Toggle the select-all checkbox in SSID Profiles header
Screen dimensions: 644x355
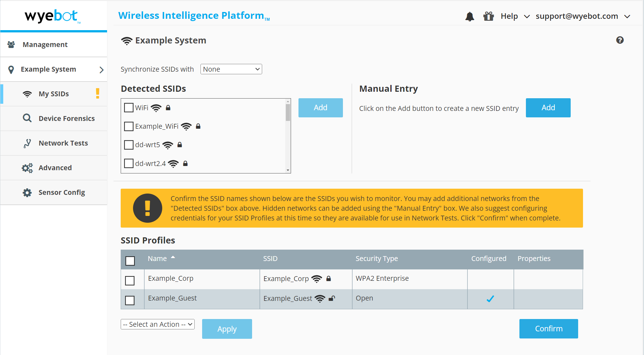coord(130,261)
